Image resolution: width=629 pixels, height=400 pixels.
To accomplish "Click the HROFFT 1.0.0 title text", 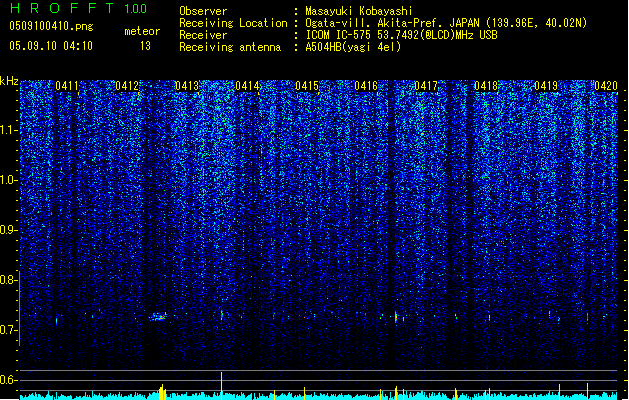I will [78, 8].
